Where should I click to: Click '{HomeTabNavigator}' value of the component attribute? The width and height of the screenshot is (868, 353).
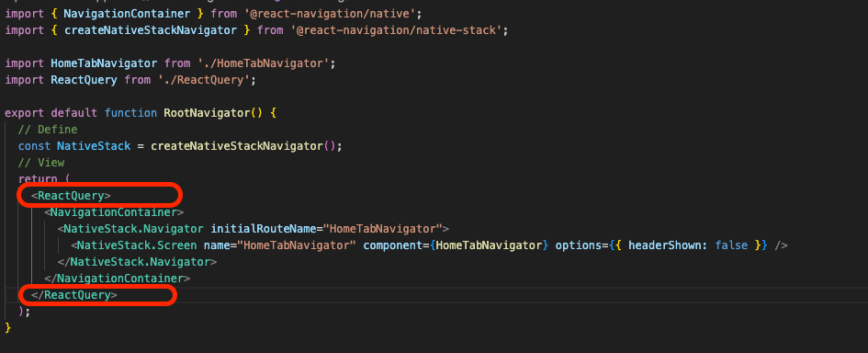(489, 245)
